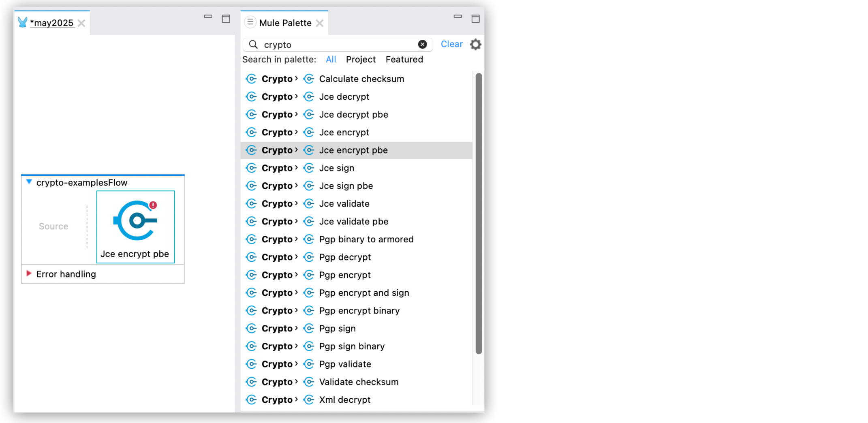The width and height of the screenshot is (868, 423).
Task: Select the Mule Palette tab
Action: pos(286,23)
